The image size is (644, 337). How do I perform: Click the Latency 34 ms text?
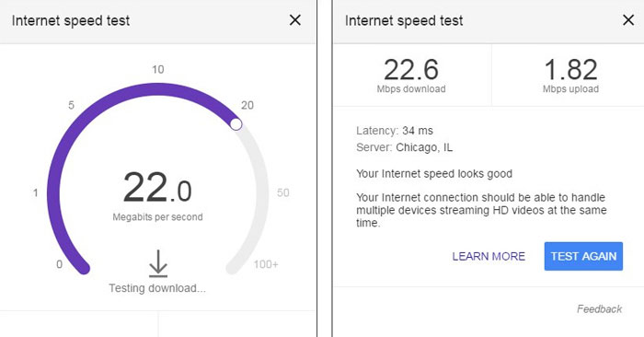pos(395,131)
